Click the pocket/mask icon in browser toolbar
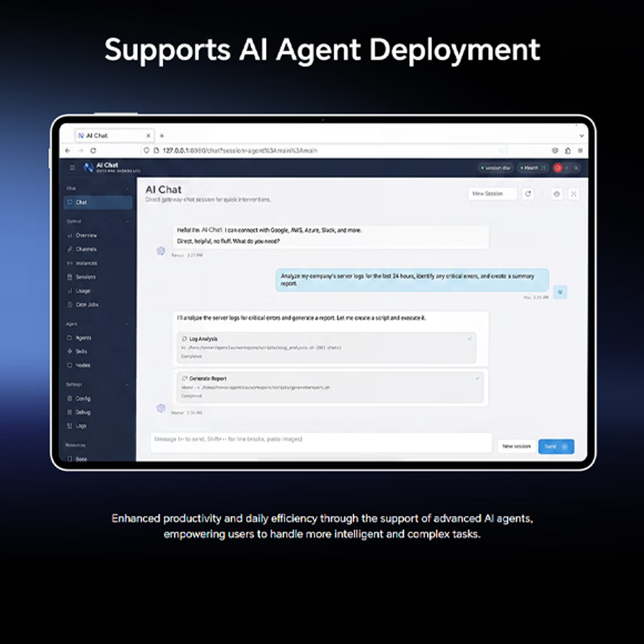 (x=555, y=151)
